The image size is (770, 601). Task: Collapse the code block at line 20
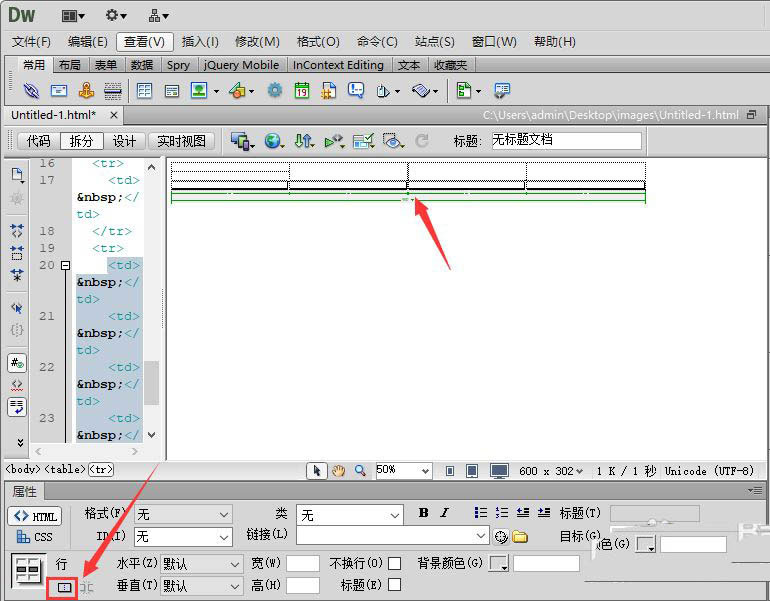coord(65,266)
